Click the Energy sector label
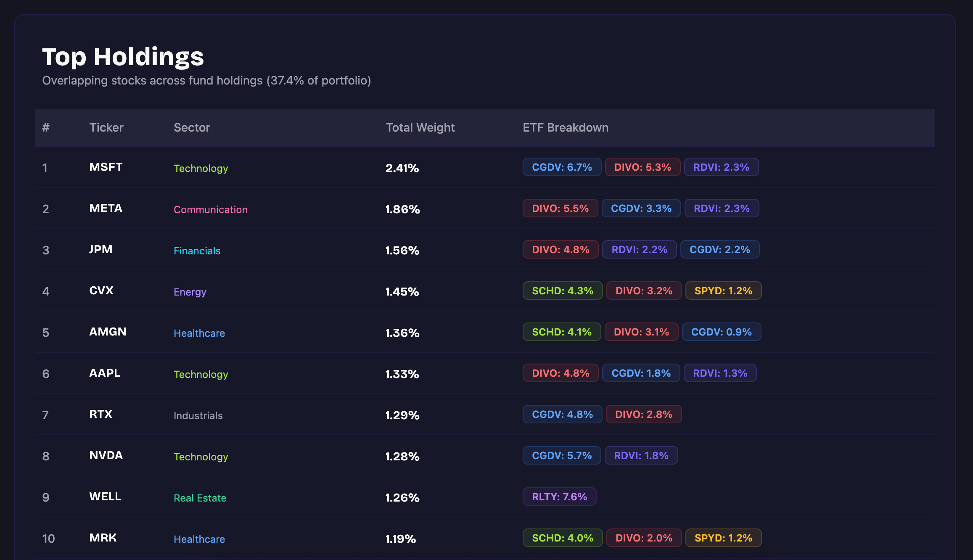The width and height of the screenshot is (973, 560). click(x=190, y=292)
